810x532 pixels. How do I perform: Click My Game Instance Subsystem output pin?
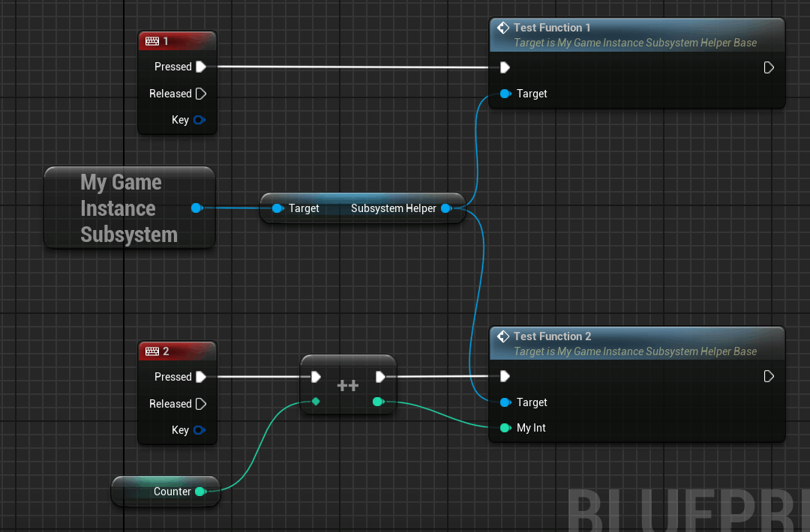(196, 208)
